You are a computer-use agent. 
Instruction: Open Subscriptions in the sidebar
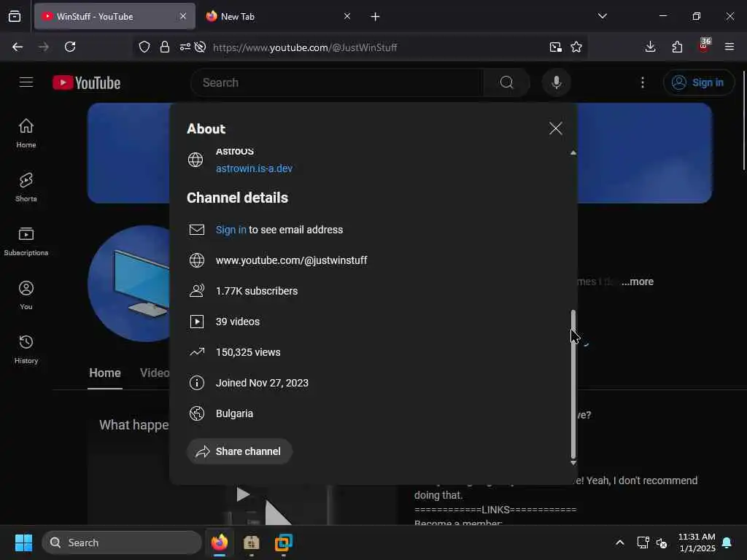click(x=26, y=241)
